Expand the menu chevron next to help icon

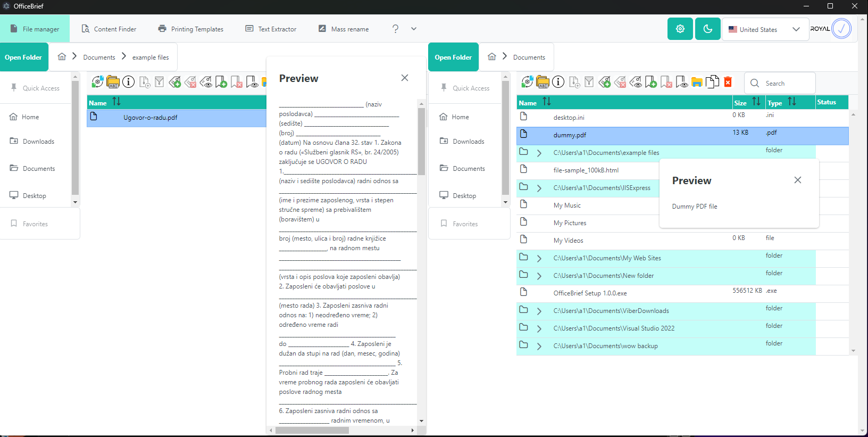pyautogui.click(x=414, y=29)
